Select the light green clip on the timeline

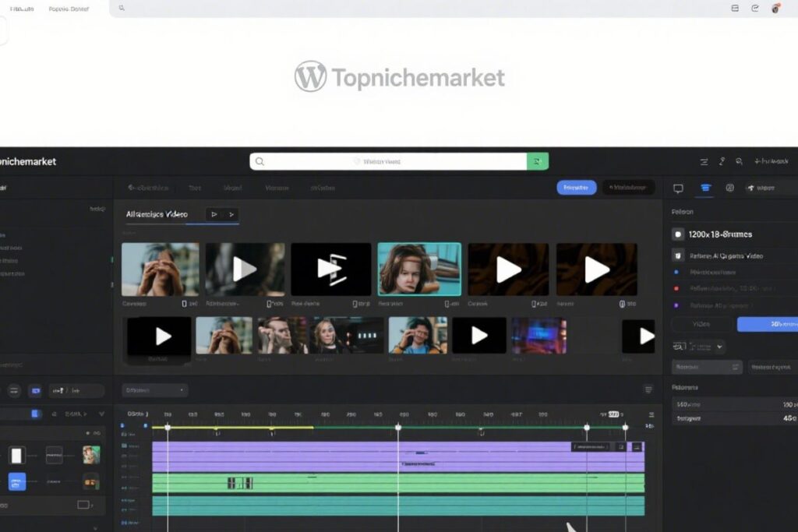[x=398, y=483]
